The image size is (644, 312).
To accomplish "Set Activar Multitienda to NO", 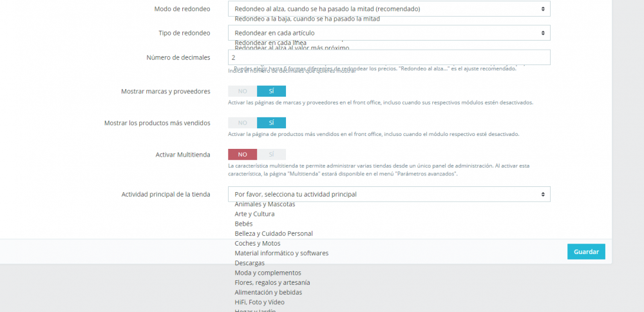I will click(242, 155).
